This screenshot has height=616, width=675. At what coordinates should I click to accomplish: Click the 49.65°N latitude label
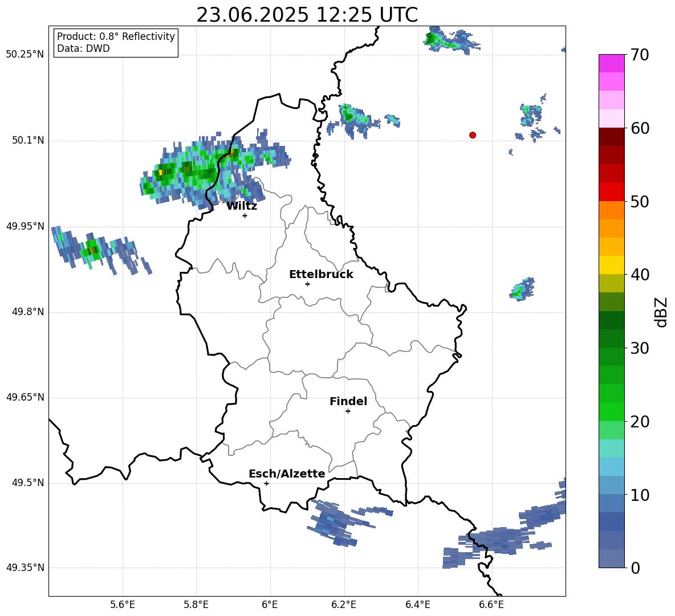[x=25, y=397]
